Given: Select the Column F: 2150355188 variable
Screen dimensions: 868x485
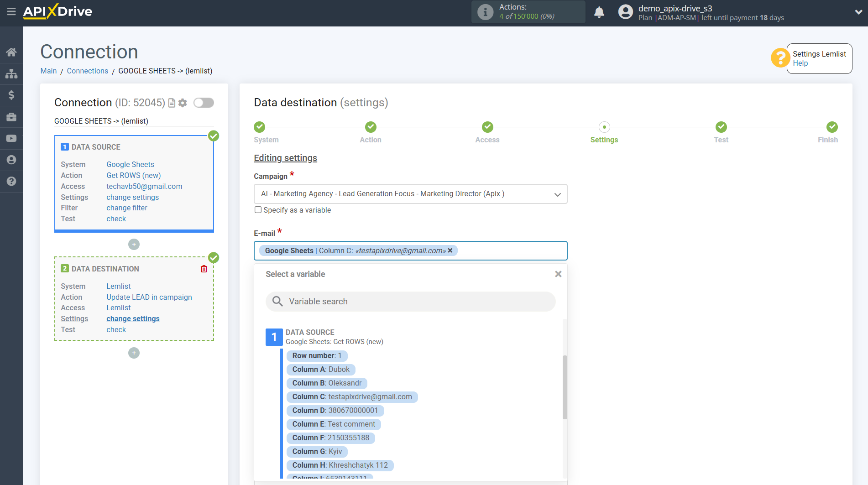Looking at the screenshot, I should coord(331,438).
